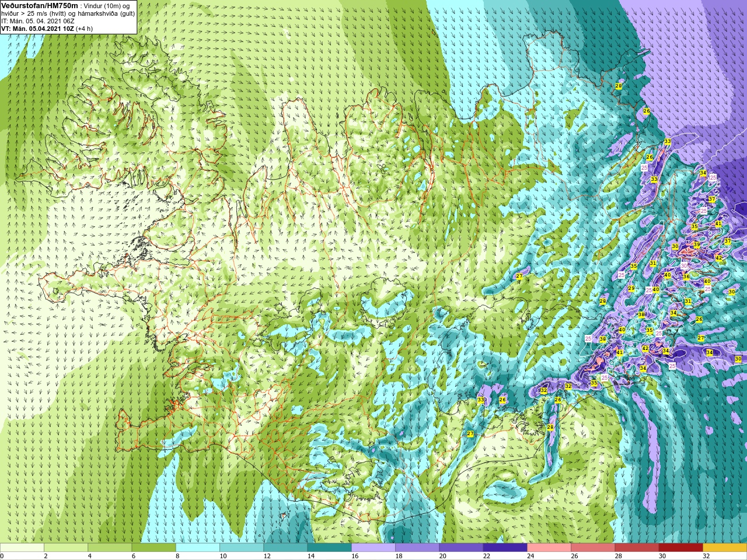Click the 20–22 m/s violet legend swatch
The height and width of the screenshot is (560, 747).
[x=461, y=548]
